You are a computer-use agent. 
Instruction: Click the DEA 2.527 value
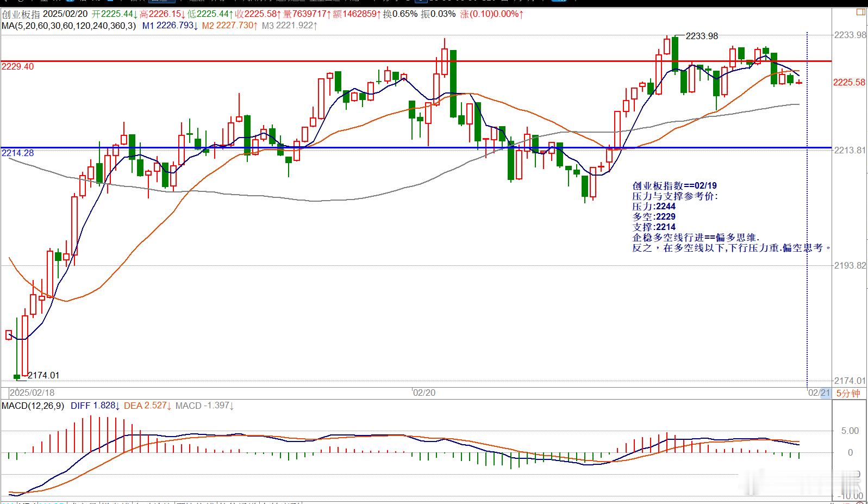[x=148, y=406]
